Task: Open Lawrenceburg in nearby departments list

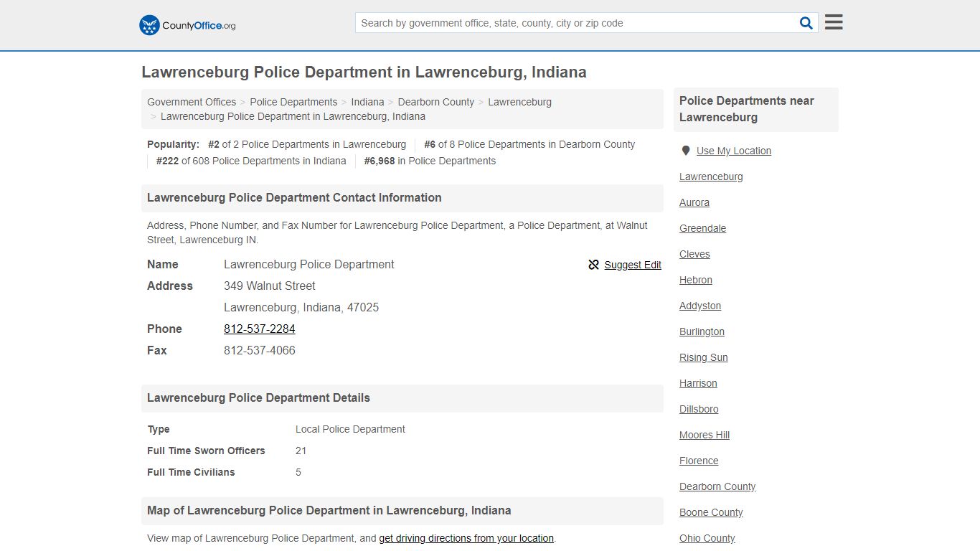Action: (x=711, y=176)
